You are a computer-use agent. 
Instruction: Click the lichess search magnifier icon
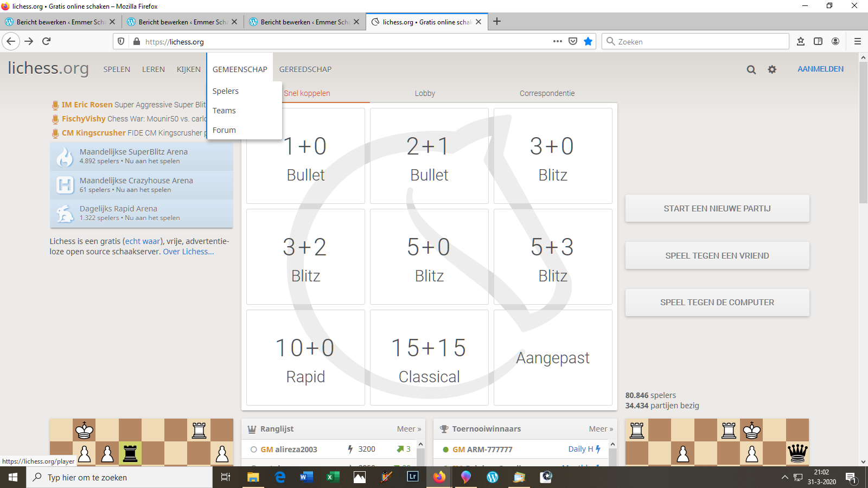[x=751, y=69]
